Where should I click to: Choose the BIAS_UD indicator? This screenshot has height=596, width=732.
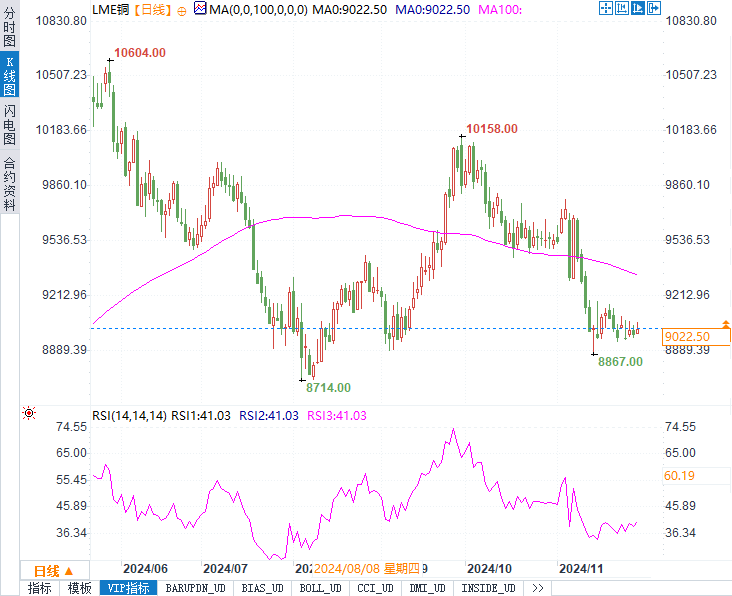[x=262, y=588]
